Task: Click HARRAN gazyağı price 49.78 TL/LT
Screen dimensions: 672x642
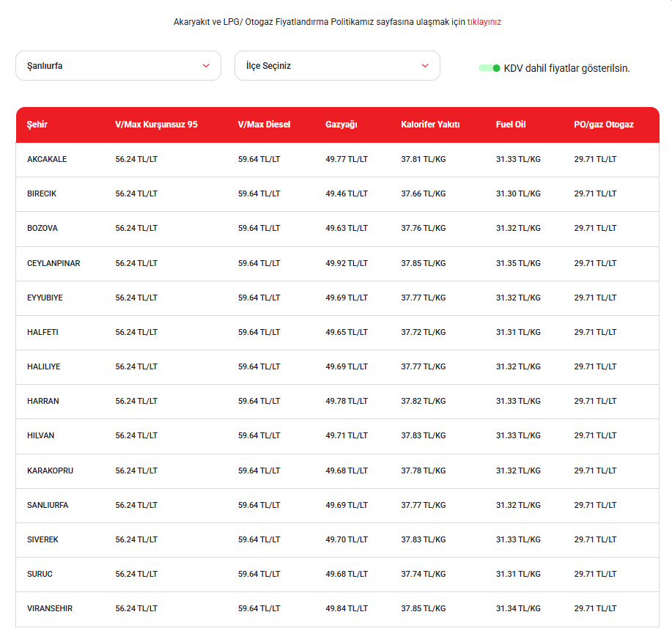Action: (347, 401)
